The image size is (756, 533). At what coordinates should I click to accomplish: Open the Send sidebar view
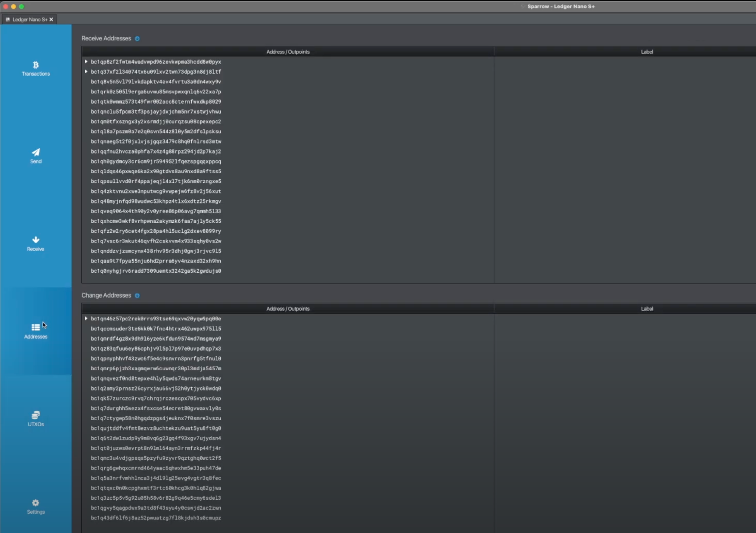coord(36,156)
